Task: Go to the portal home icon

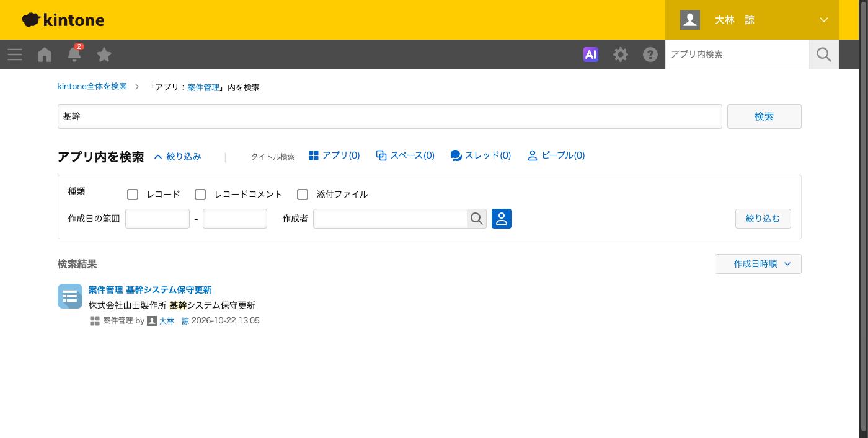Action: coord(45,55)
